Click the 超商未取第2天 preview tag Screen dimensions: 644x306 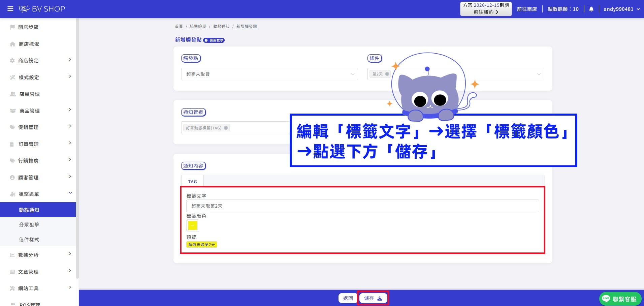(x=201, y=245)
